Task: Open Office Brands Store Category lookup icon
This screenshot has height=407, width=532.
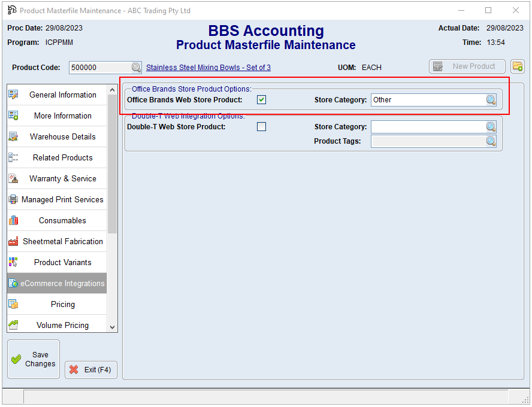Action: pyautogui.click(x=491, y=100)
